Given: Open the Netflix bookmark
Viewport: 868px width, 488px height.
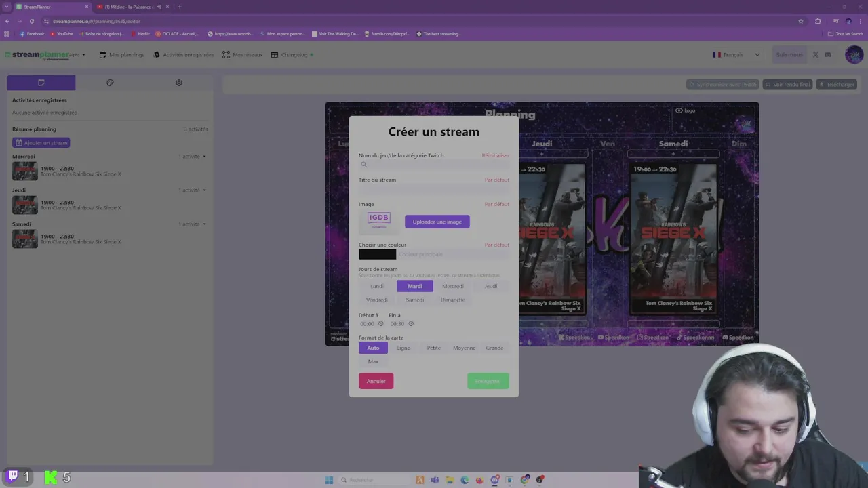Looking at the screenshot, I should click(x=140, y=34).
